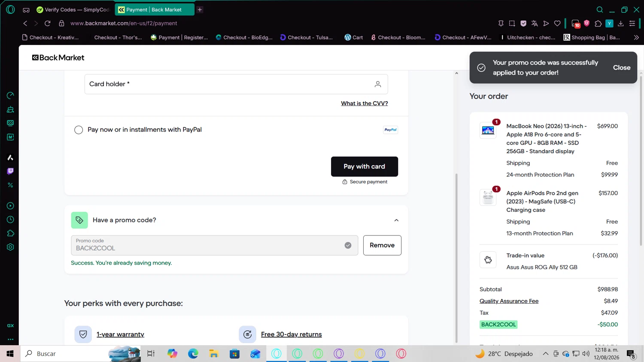Click the Card holder input field
The height and width of the screenshot is (362, 644).
pyautogui.click(x=236, y=84)
